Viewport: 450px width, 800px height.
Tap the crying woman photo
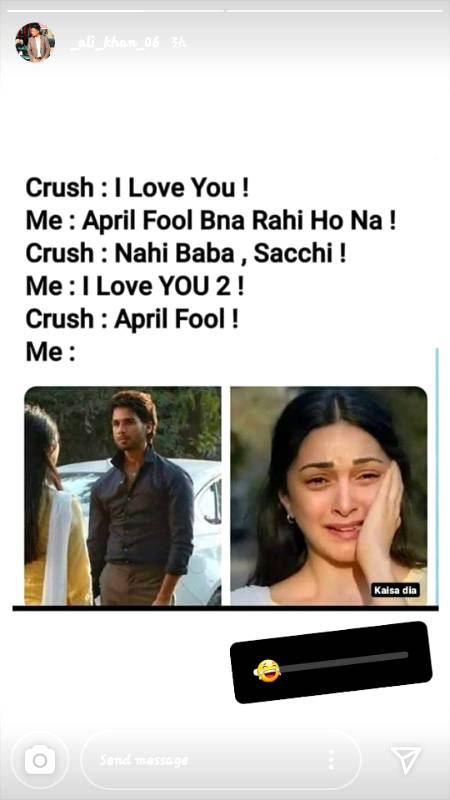(x=329, y=496)
